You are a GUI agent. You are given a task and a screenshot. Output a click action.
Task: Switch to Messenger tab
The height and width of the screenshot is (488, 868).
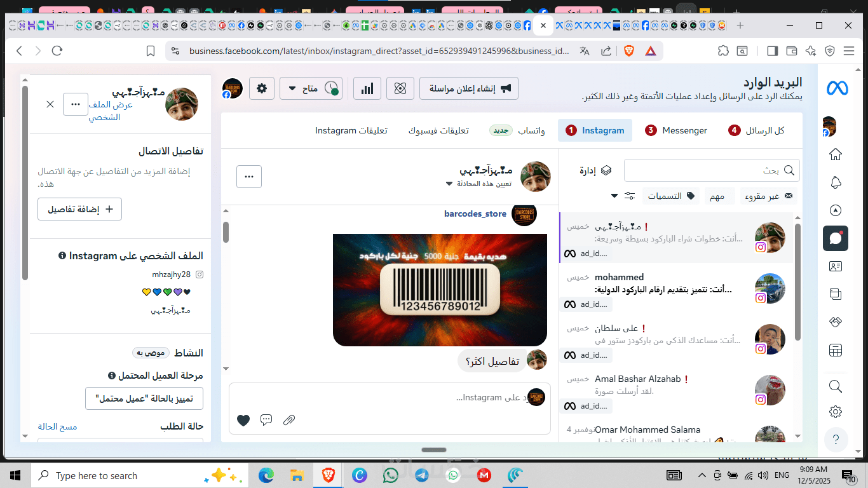tap(676, 130)
